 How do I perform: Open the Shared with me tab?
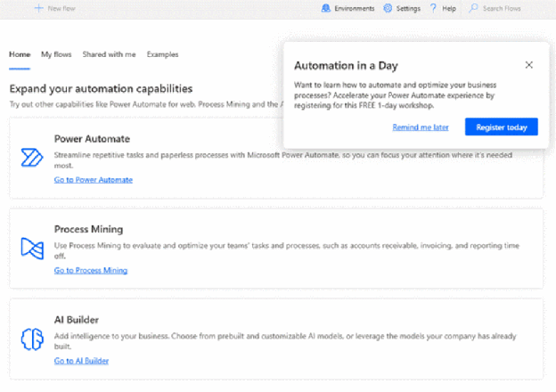point(109,54)
